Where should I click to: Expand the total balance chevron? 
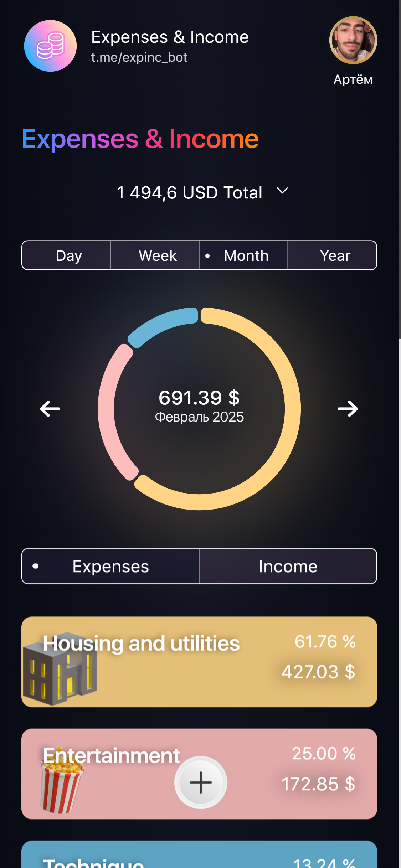282,191
